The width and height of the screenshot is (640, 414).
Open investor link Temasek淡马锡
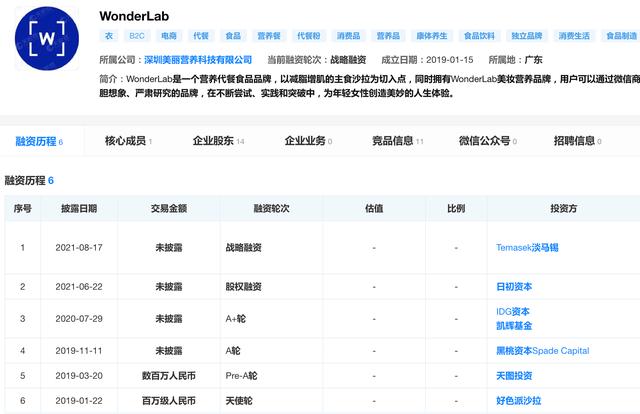click(x=527, y=247)
